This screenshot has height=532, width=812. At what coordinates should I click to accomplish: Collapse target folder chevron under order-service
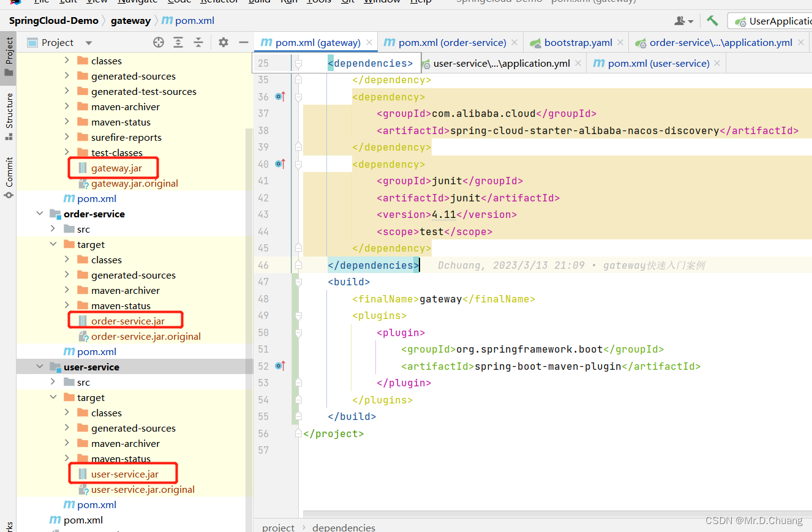click(x=53, y=244)
